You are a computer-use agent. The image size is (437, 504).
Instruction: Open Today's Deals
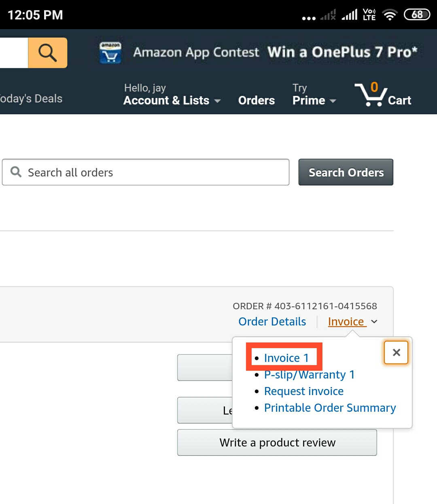(x=31, y=98)
